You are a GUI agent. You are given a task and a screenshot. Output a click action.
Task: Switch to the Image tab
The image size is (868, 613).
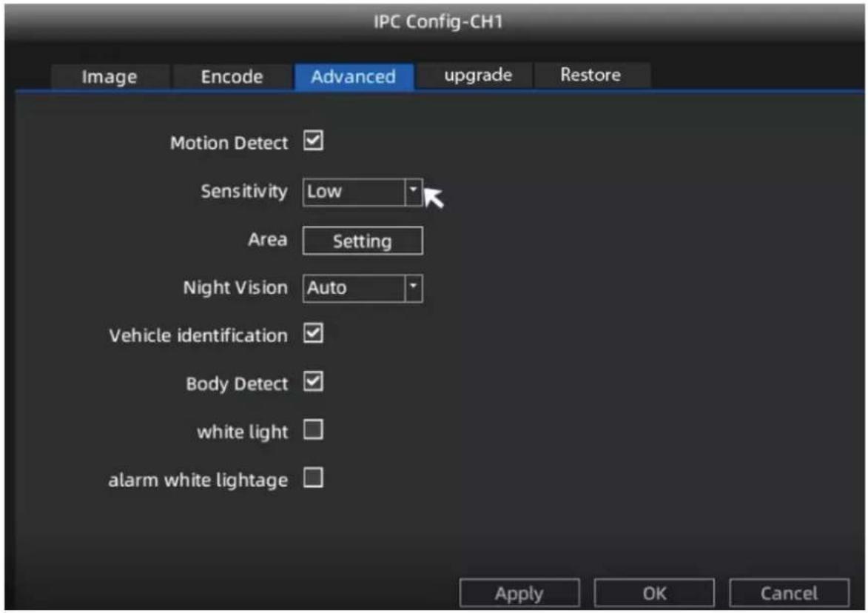[110, 76]
